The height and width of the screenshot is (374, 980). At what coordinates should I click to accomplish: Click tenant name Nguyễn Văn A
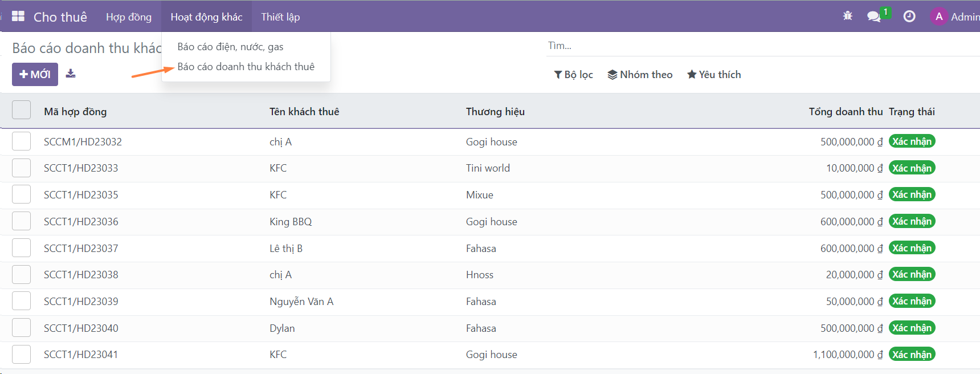tap(301, 302)
